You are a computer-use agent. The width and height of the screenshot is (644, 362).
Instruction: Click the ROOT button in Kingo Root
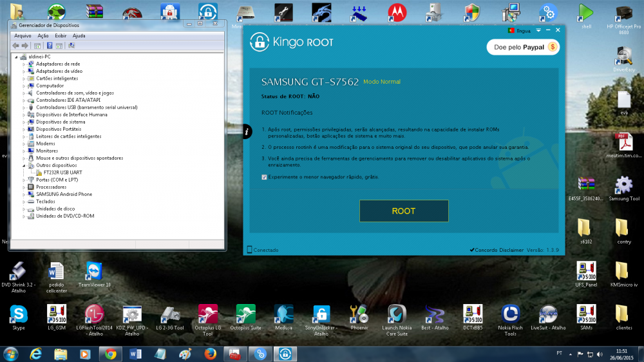[404, 211]
